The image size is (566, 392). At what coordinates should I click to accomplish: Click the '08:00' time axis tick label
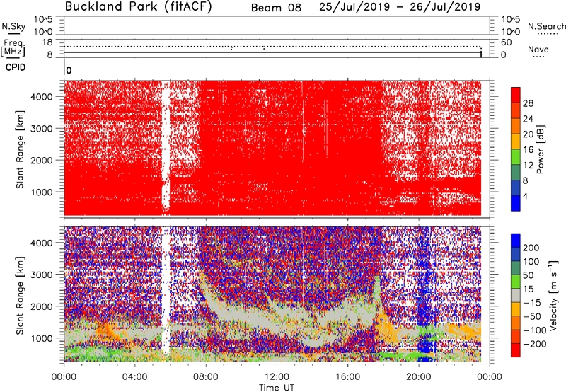pyautogui.click(x=206, y=377)
